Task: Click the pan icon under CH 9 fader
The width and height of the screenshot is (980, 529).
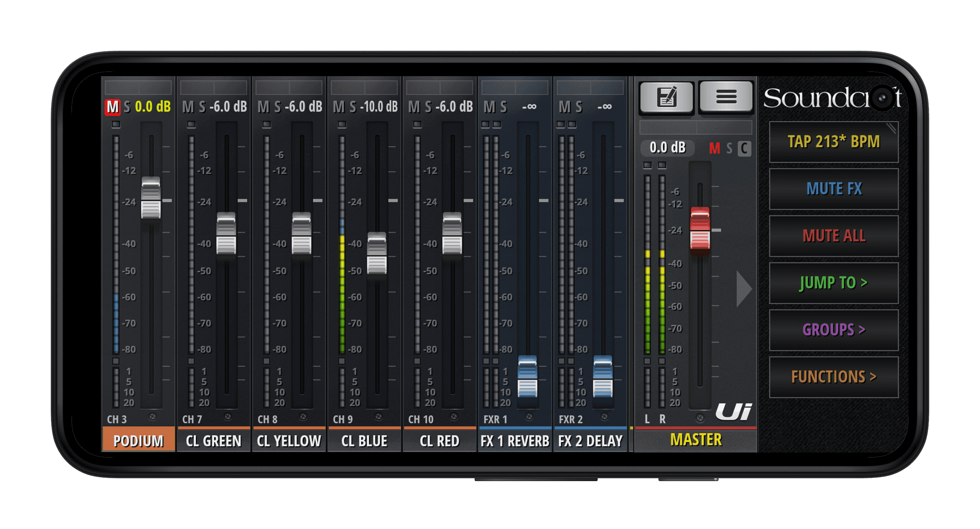Action: click(x=378, y=417)
